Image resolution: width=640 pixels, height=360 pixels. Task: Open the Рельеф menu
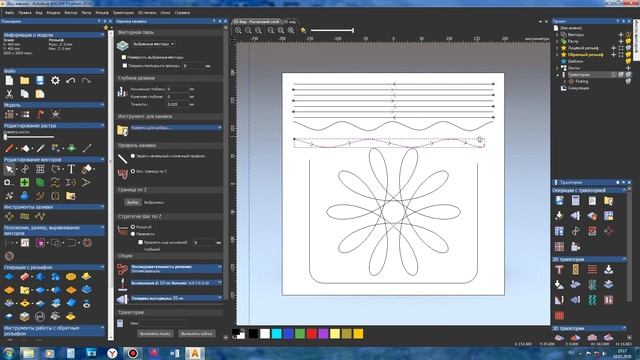(102, 13)
